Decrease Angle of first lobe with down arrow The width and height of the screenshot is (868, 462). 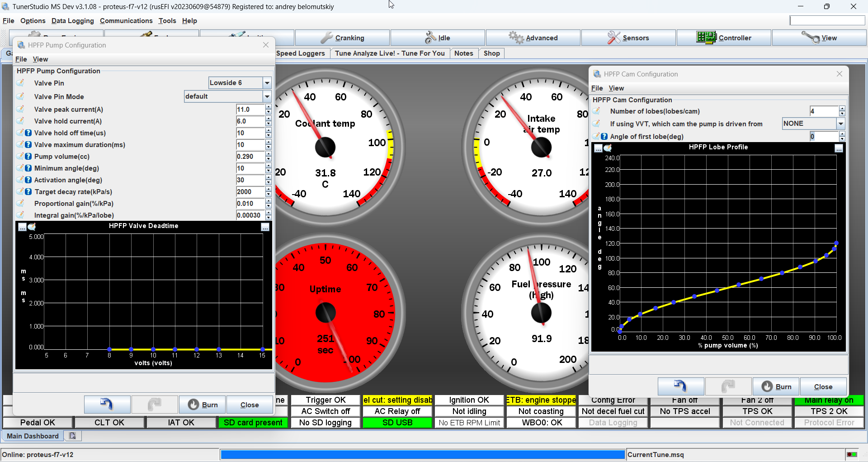coord(842,139)
